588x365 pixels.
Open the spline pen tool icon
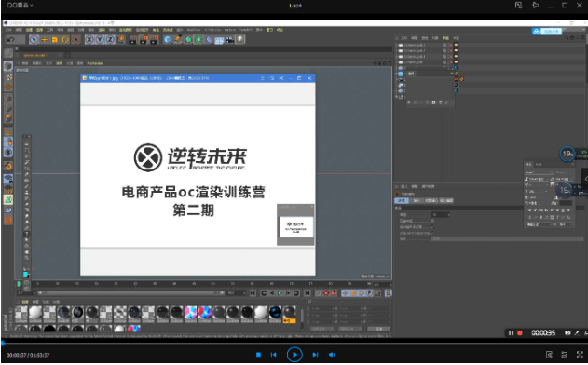pyautogui.click(x=178, y=40)
